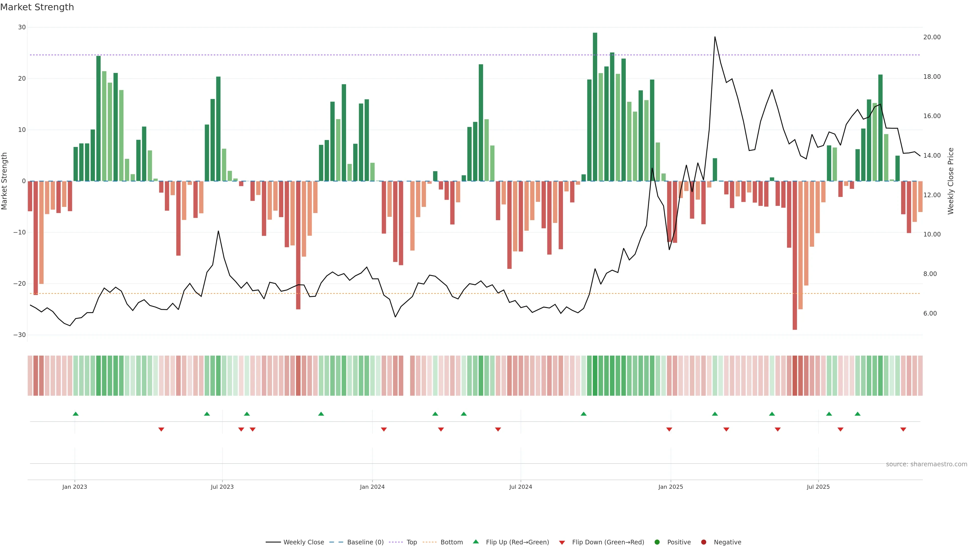Click the source sharemaestro.com text
This screenshot has width=980, height=551.
[x=926, y=464]
